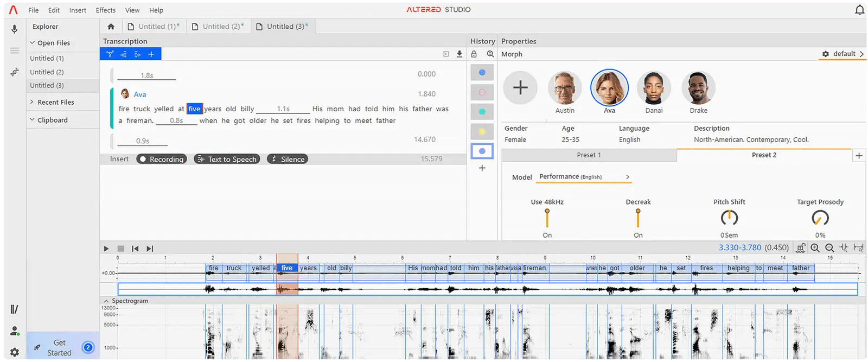Viewport: 868px width, 362px height.
Task: Click the home icon tab
Action: tap(111, 27)
